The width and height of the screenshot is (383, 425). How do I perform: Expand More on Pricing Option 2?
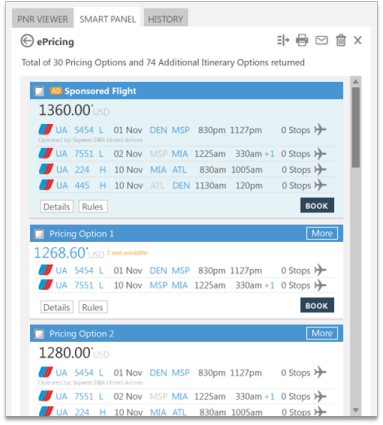click(x=322, y=333)
